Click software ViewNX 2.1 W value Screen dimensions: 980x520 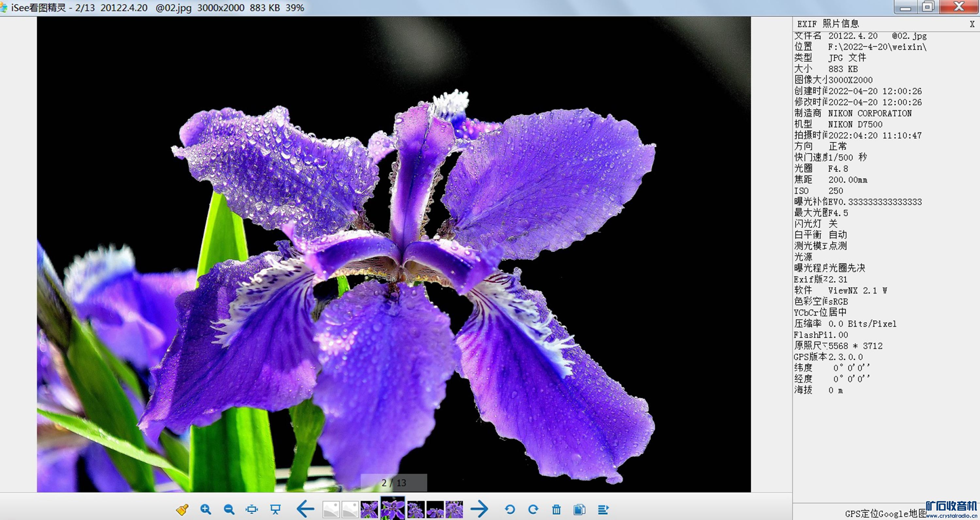[x=857, y=291]
